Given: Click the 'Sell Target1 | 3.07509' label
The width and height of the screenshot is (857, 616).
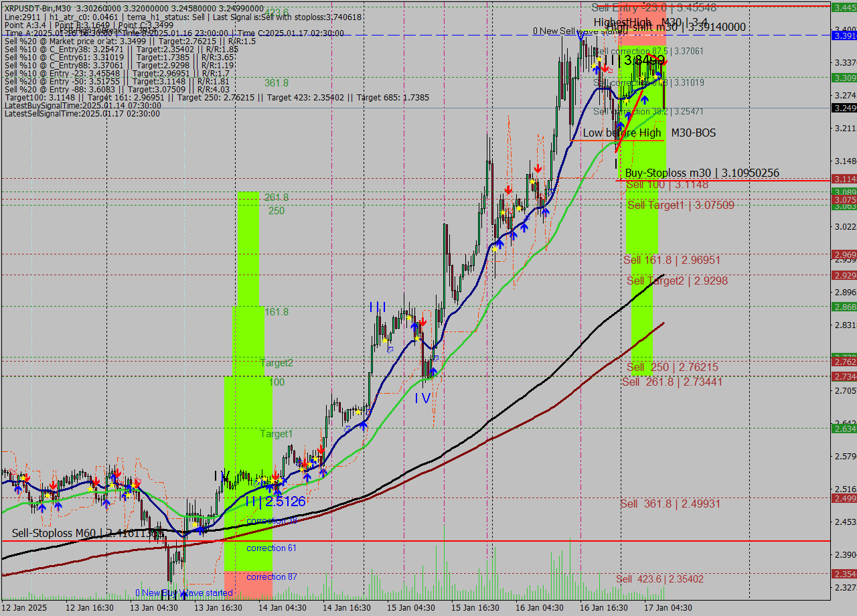Looking at the screenshot, I should (x=681, y=206).
